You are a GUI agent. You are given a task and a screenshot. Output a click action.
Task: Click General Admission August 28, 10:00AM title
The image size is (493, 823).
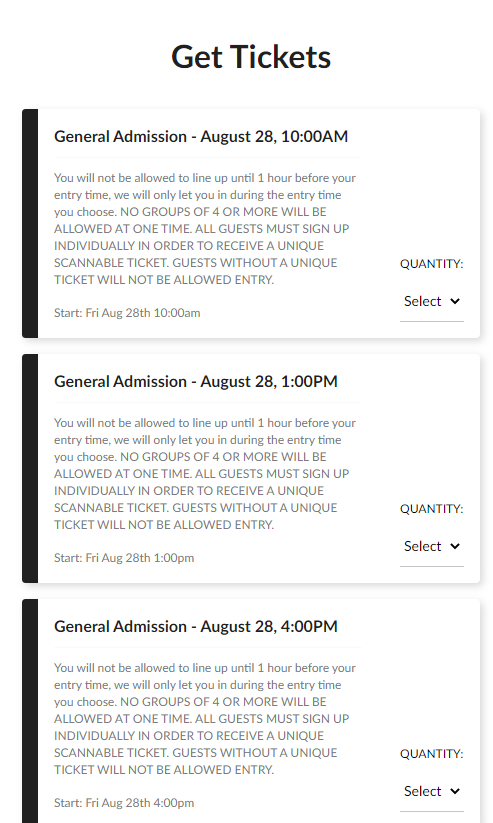pos(201,136)
